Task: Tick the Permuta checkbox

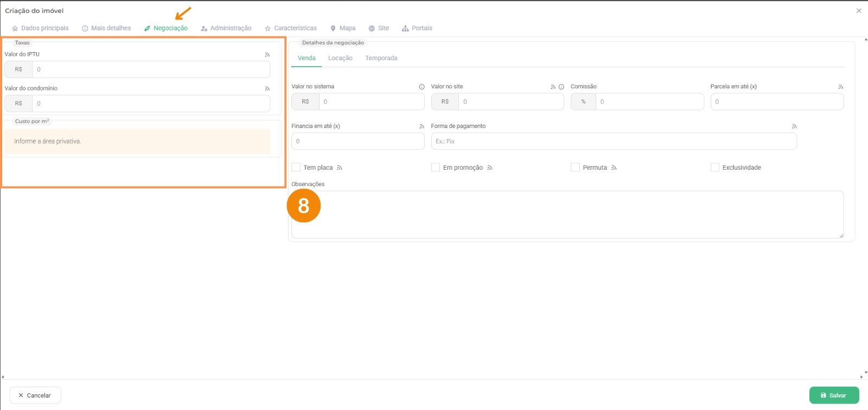Action: pyautogui.click(x=575, y=168)
